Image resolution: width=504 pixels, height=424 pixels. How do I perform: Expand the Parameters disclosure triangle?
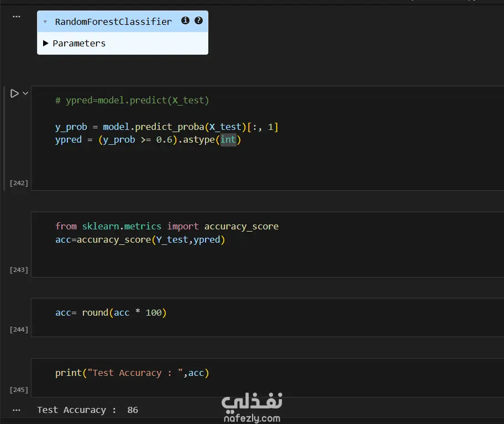coord(46,43)
